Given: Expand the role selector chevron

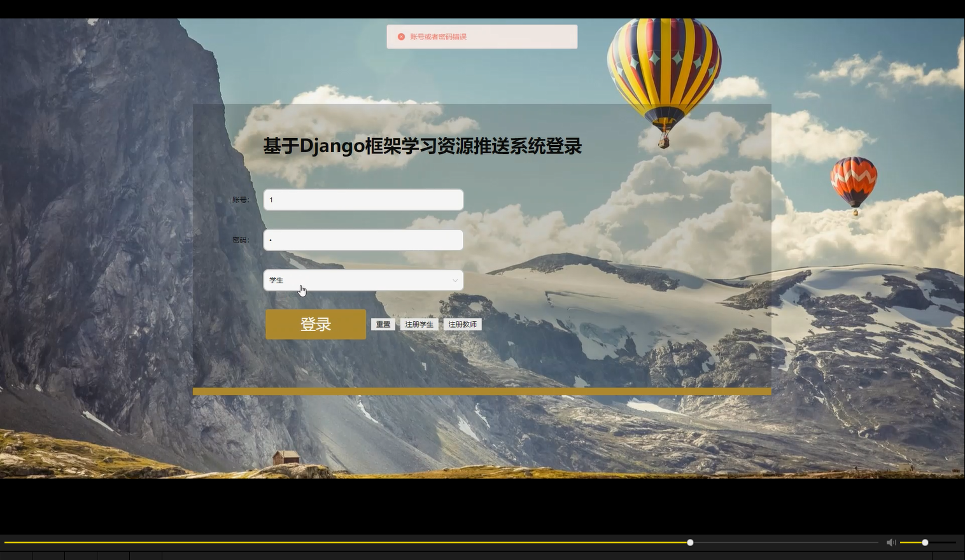Looking at the screenshot, I should [x=455, y=280].
